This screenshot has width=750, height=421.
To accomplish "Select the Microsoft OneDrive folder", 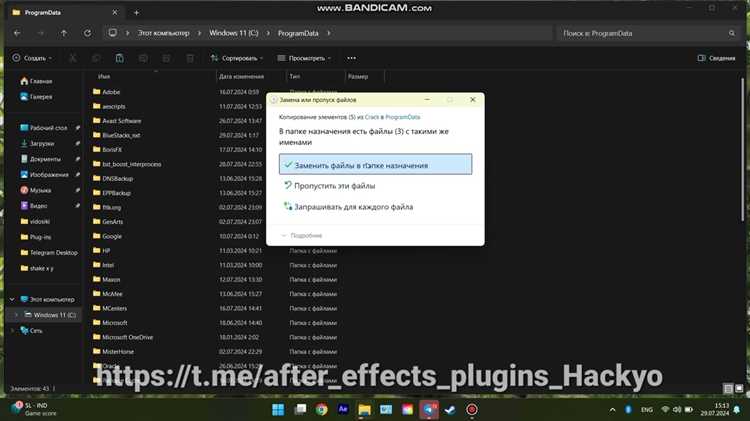I will [123, 337].
